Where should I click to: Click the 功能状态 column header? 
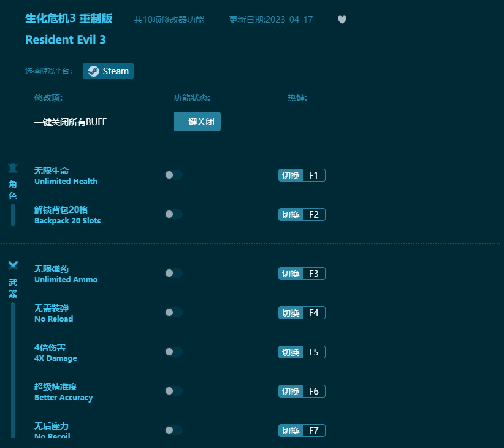coord(192,98)
